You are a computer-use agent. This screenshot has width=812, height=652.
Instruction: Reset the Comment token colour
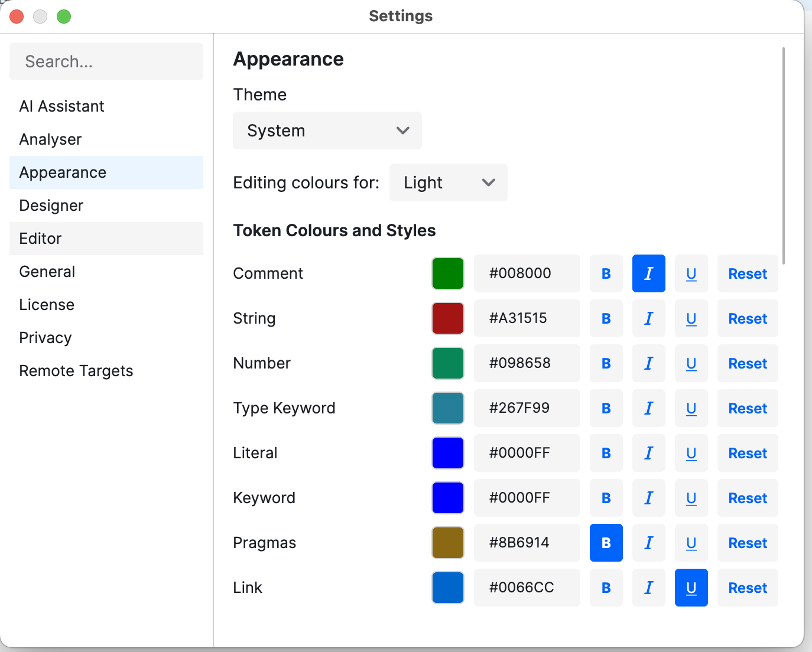point(748,273)
